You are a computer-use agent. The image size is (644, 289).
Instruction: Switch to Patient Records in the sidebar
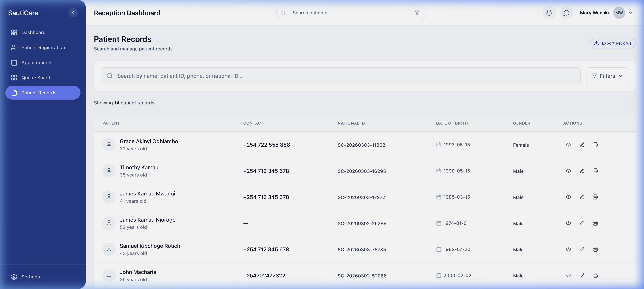(39, 93)
